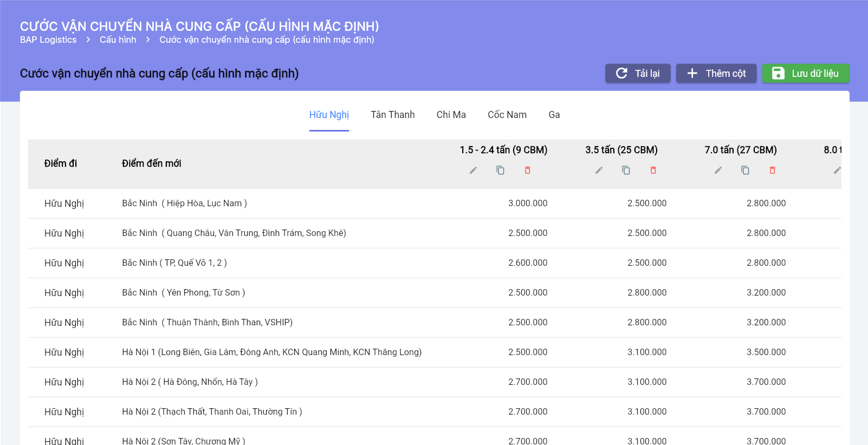Save data with Lưu dữ liệu

pos(805,74)
